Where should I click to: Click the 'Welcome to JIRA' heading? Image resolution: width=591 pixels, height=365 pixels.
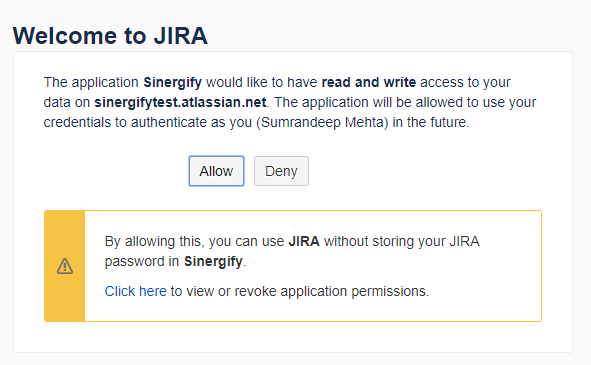(x=110, y=36)
